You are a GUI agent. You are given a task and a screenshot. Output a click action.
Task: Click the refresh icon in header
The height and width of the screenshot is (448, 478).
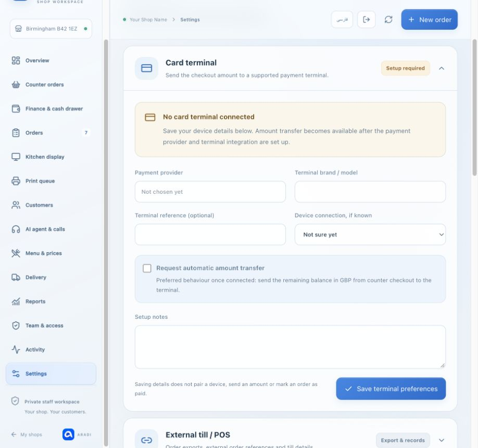388,19
